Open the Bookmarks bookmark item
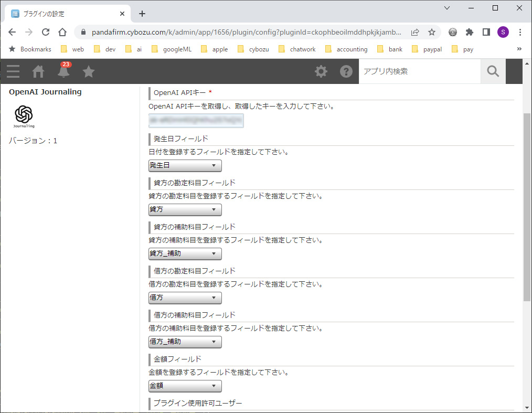The height and width of the screenshot is (413, 532). [30, 49]
